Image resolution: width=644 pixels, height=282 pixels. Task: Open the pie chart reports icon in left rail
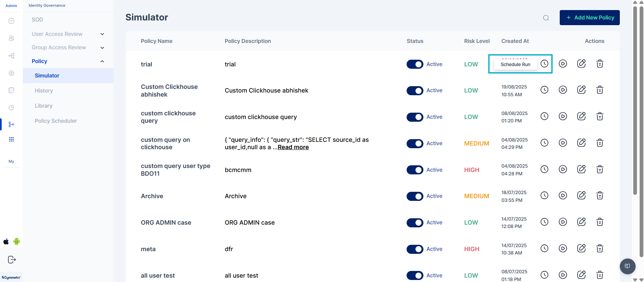[x=11, y=108]
